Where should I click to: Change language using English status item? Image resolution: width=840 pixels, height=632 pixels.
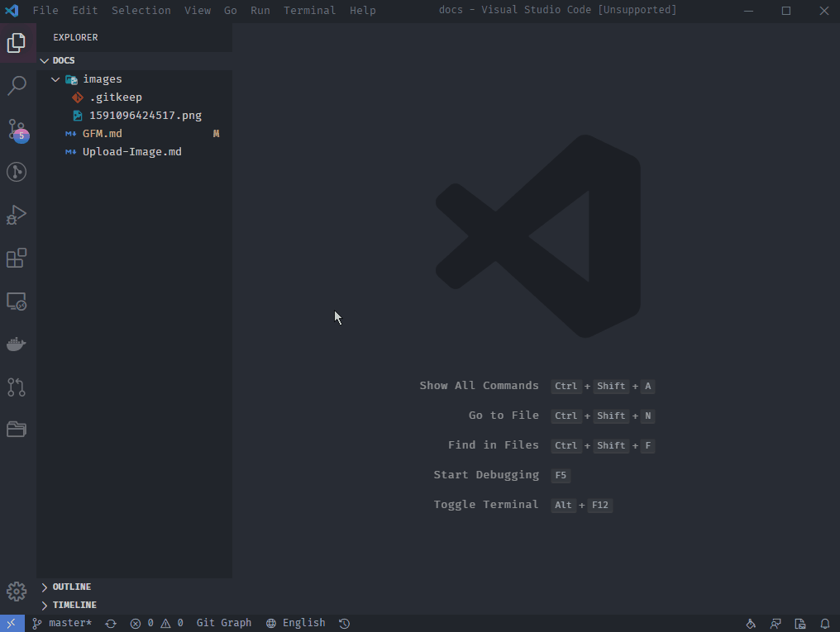[296, 623]
